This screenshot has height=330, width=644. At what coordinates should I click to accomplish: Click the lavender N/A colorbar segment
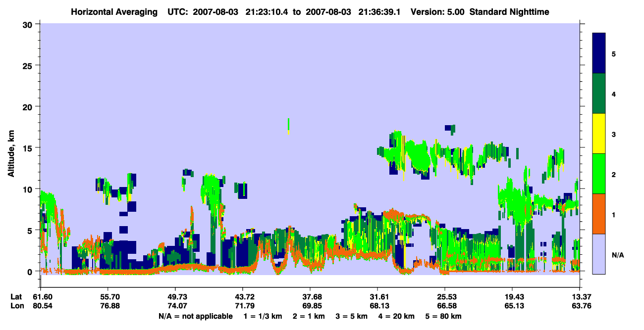(599, 254)
